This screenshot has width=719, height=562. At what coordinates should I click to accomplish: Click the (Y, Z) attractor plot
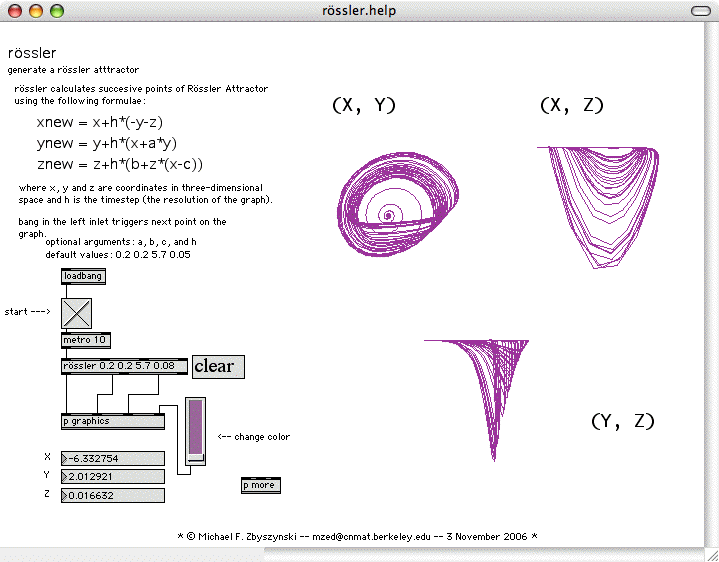click(x=476, y=400)
